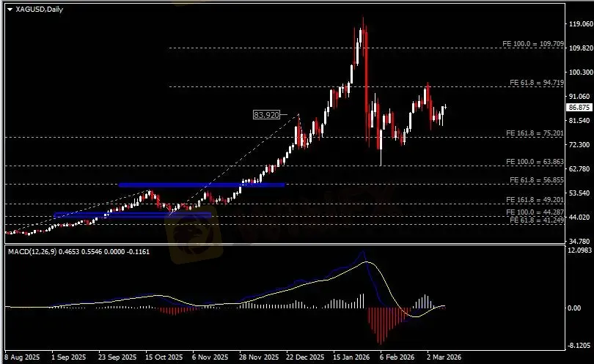The image size is (594, 364).
Task: Select the lower blue horizontal zone bar
Action: point(132,215)
